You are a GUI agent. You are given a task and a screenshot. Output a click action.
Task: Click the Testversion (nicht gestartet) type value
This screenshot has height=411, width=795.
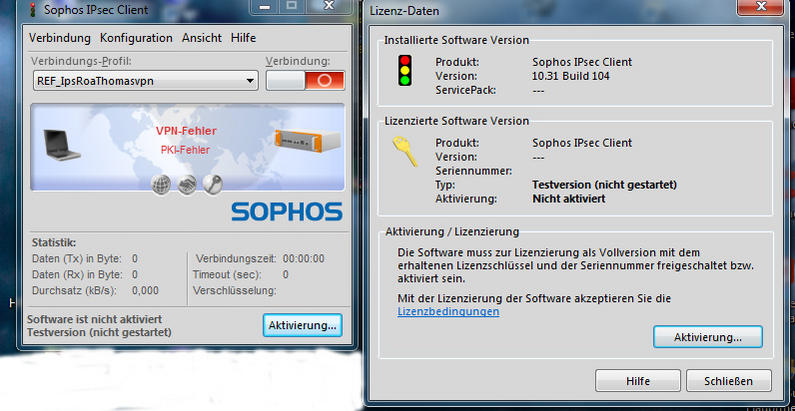[x=604, y=184]
